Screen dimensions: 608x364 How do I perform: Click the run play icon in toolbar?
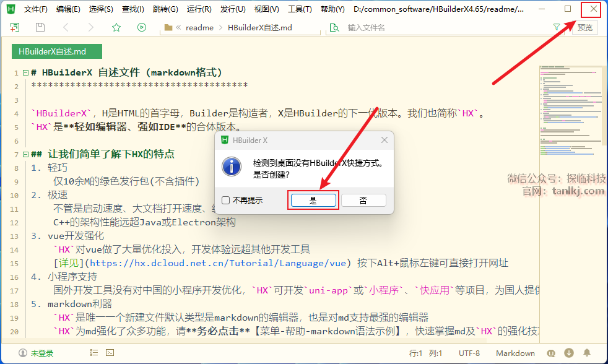coord(142,27)
